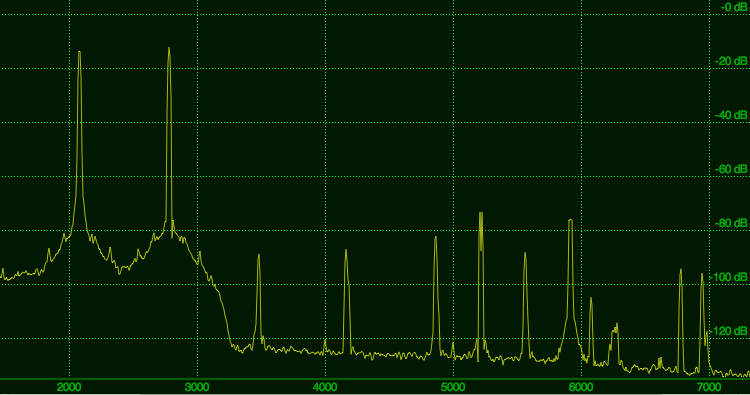Select the 6000 frequency axis label
Viewport: 750px width, 395px height.
click(x=581, y=387)
